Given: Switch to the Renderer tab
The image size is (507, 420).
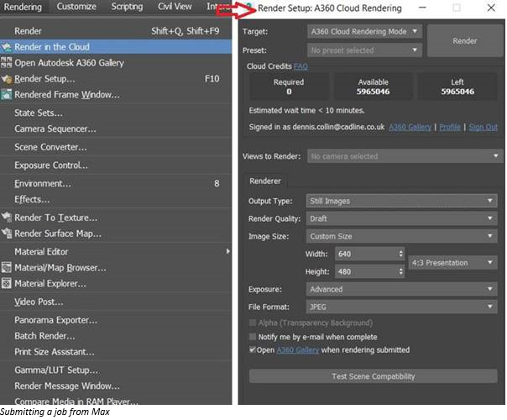Looking at the screenshot, I should [265, 181].
